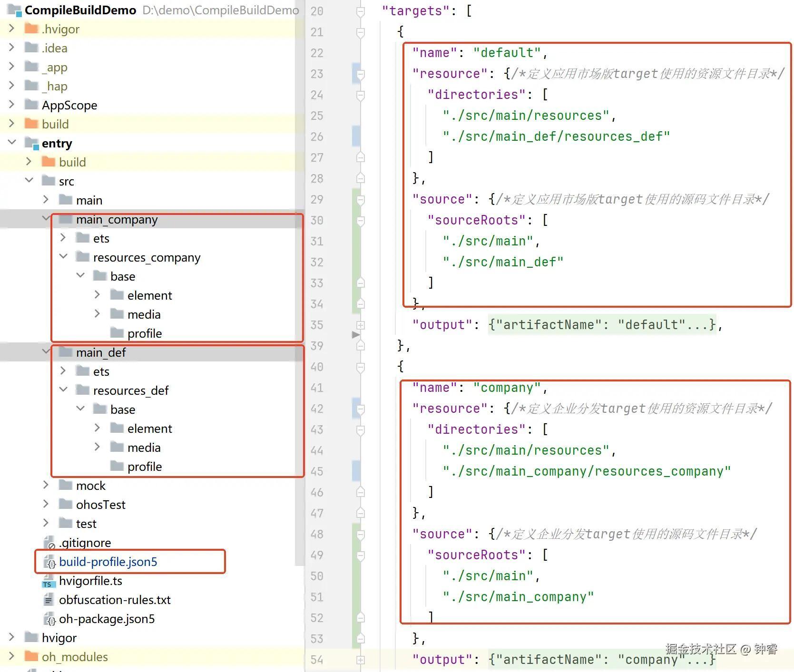Select the orange build folder icon under entry
The image size is (794, 672).
click(49, 162)
